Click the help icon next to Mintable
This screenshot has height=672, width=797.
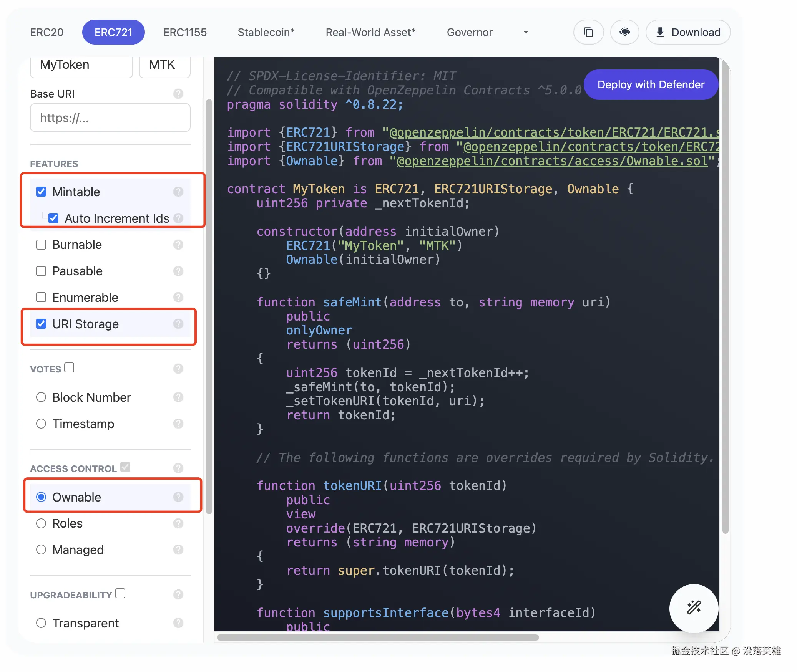point(178,192)
